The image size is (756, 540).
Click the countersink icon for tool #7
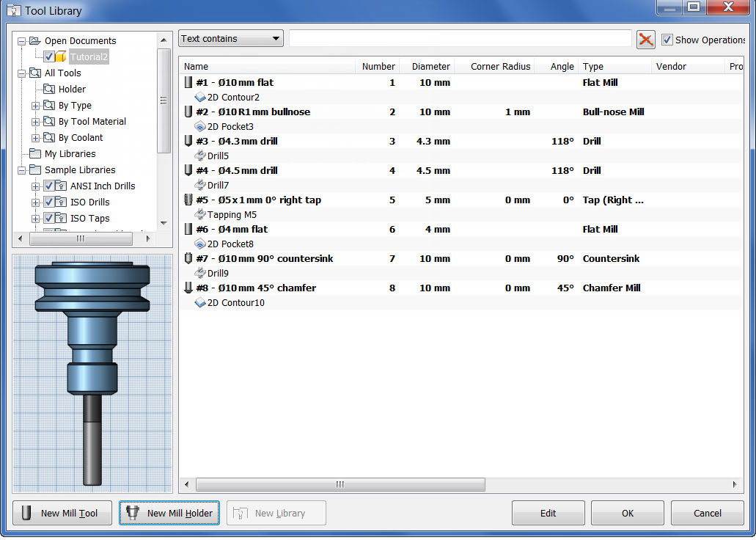(188, 259)
